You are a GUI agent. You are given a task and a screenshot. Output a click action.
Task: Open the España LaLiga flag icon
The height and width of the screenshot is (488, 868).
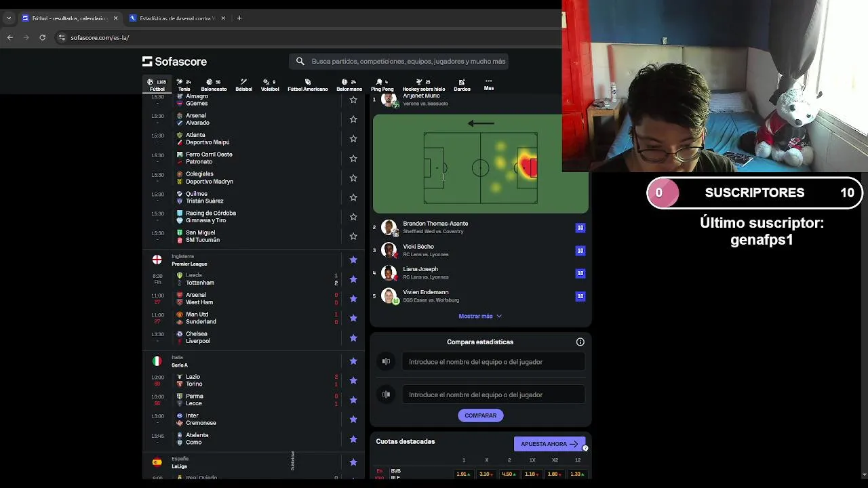(157, 462)
